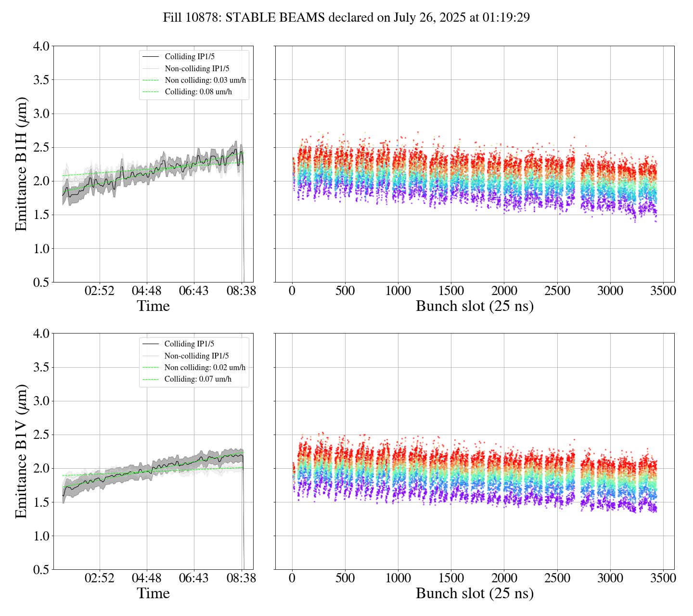Click the 'Emittance B1V (μm)' y-axis label
The image size is (693, 616).
click(x=22, y=451)
